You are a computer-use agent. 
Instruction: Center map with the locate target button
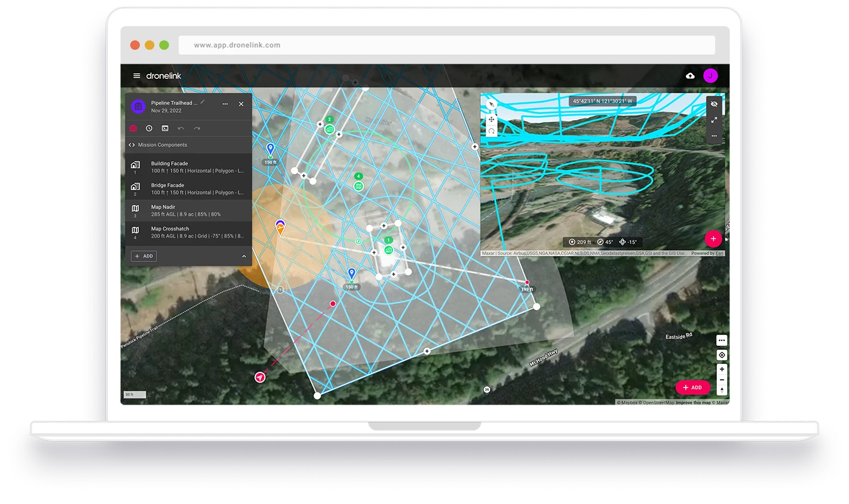pos(721,355)
